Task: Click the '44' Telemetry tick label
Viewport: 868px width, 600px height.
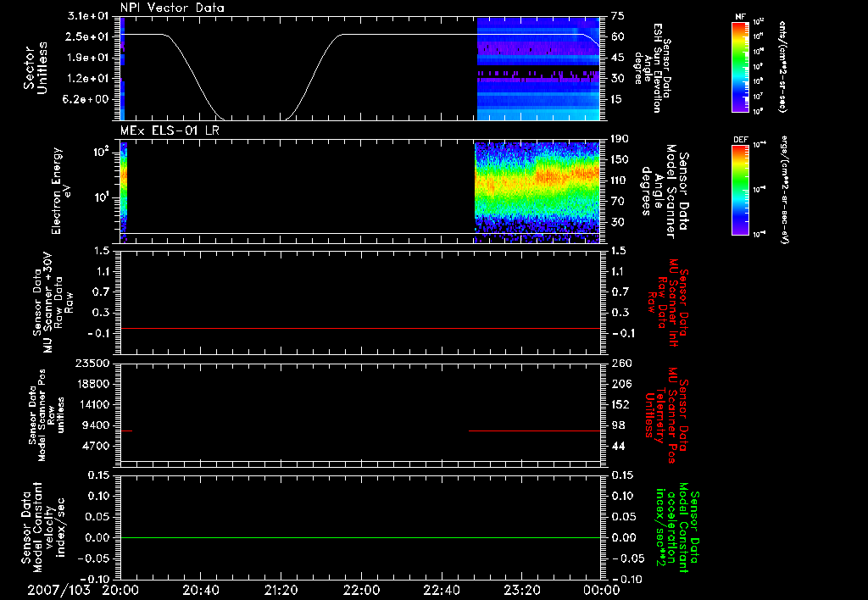Action: coord(618,446)
